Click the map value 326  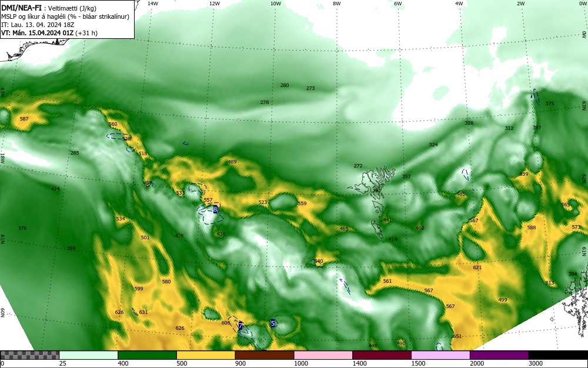click(x=469, y=123)
